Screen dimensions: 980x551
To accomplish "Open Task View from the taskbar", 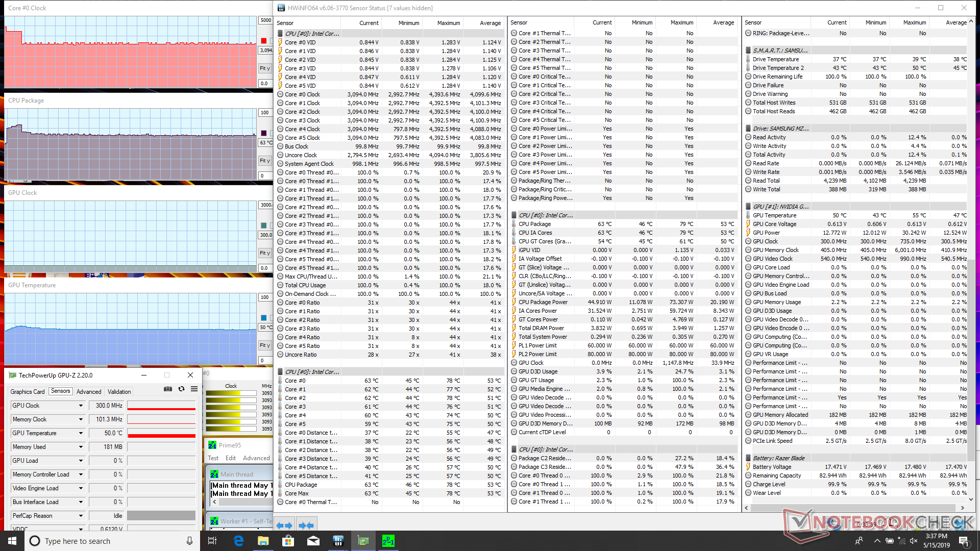I will point(212,541).
